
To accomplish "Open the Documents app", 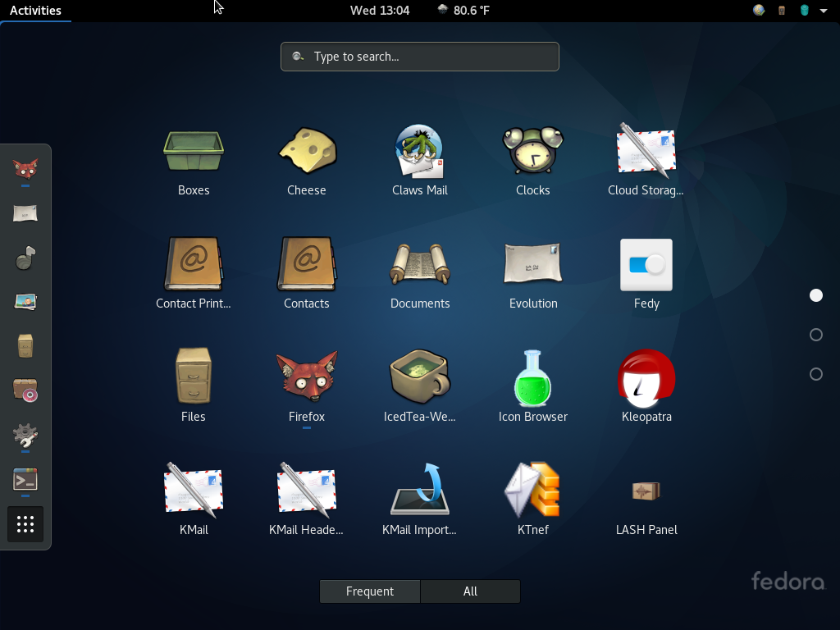I will 419,274.
